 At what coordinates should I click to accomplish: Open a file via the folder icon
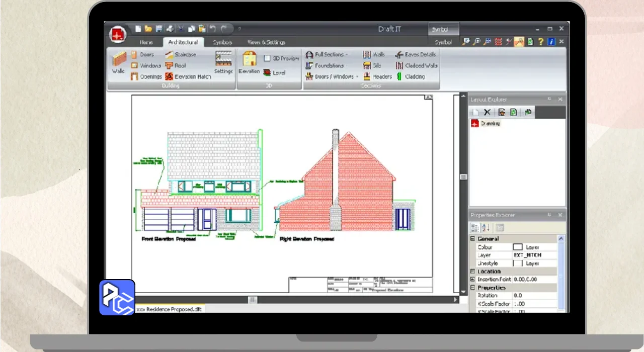(148, 29)
